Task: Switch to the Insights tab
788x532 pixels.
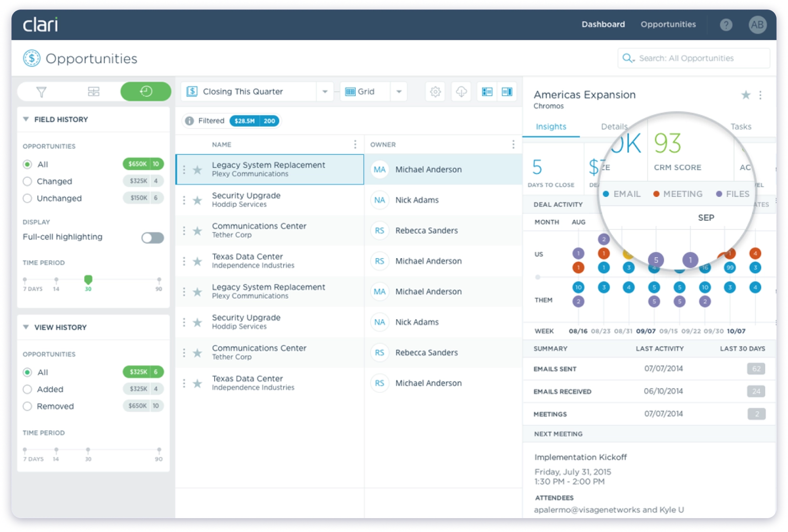Action: 551,127
